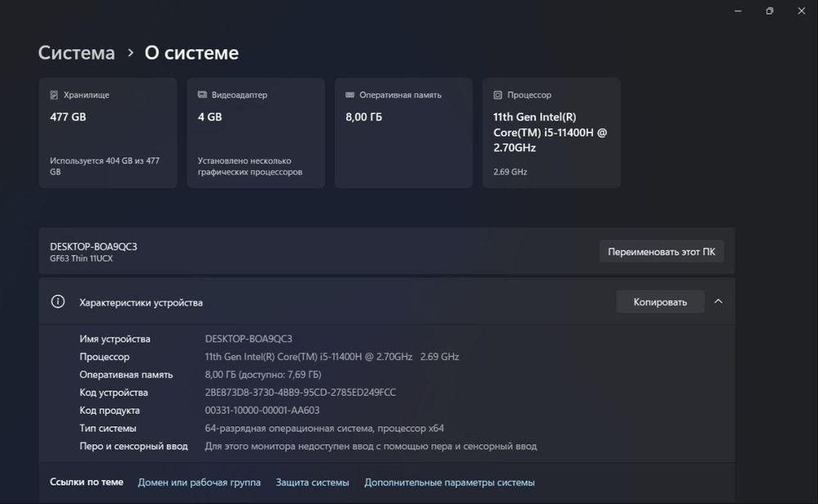Screen dimensions: 818x504
Task: Click the 2.69 GHz text in Процессор card
Action: coord(510,172)
